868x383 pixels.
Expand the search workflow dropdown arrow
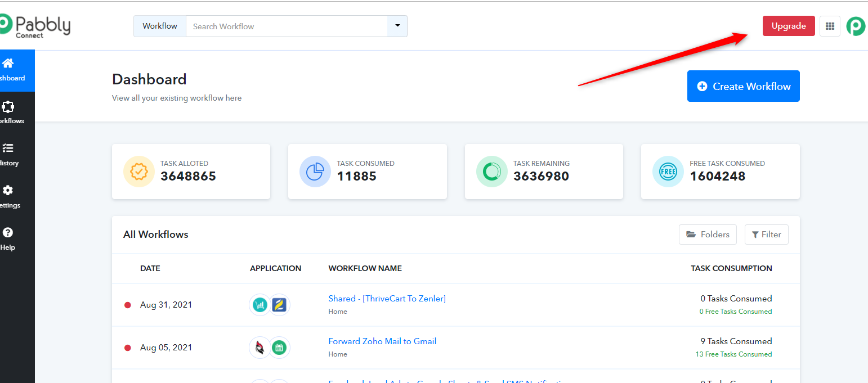tap(397, 26)
